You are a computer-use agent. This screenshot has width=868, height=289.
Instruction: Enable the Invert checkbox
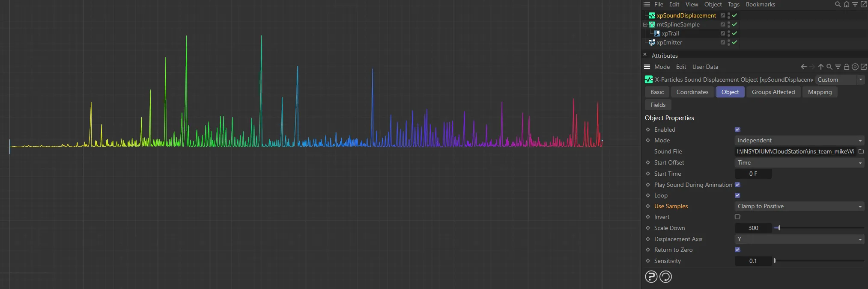coord(737,217)
